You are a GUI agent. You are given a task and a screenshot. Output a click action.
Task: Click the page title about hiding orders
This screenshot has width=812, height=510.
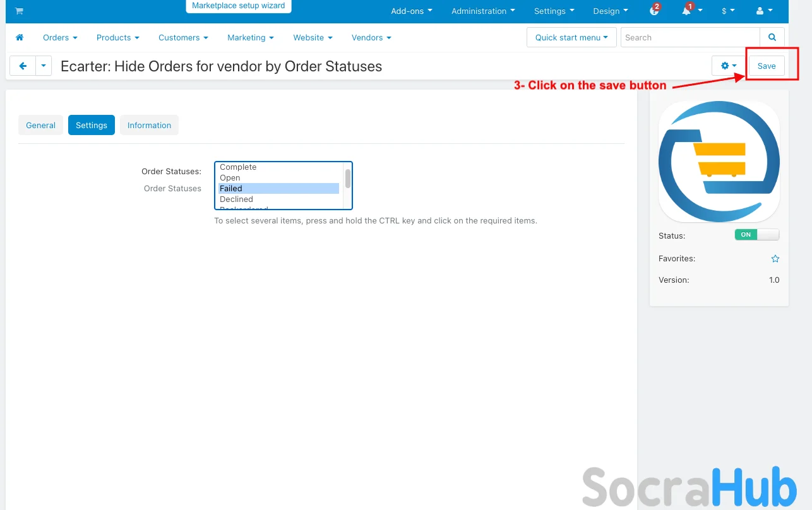coord(221,66)
